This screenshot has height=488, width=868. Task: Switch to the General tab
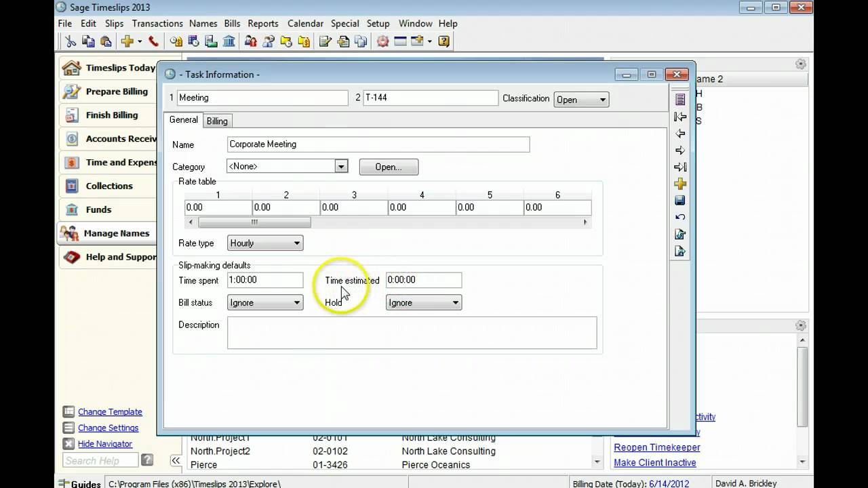tap(184, 120)
